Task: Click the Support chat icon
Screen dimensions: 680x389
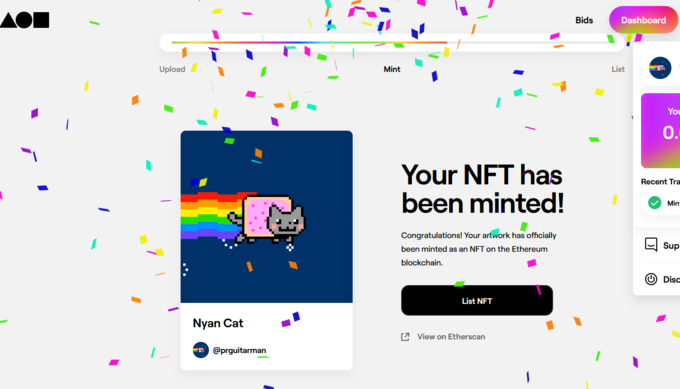Action: point(651,245)
